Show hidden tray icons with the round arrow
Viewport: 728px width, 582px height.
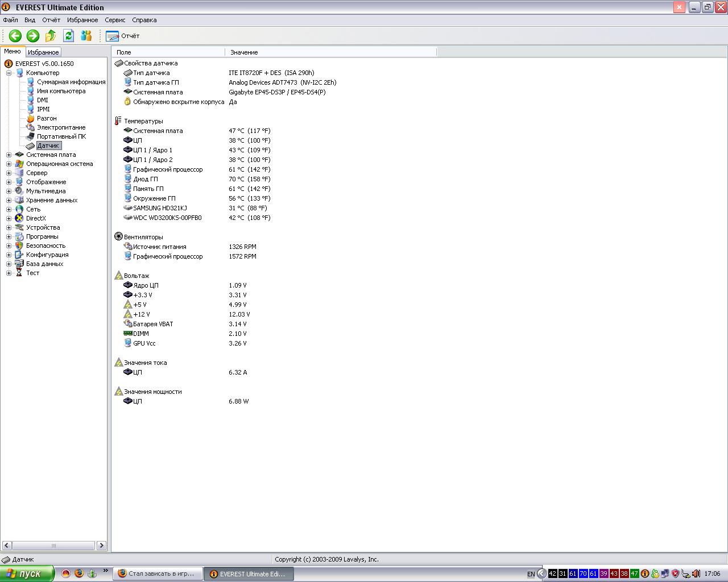[x=541, y=573]
